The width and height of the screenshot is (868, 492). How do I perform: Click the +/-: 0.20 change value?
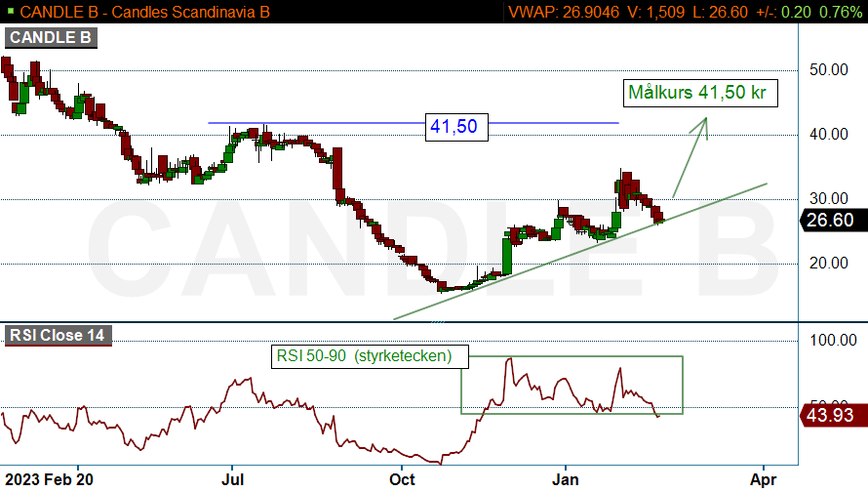pyautogui.click(x=783, y=12)
